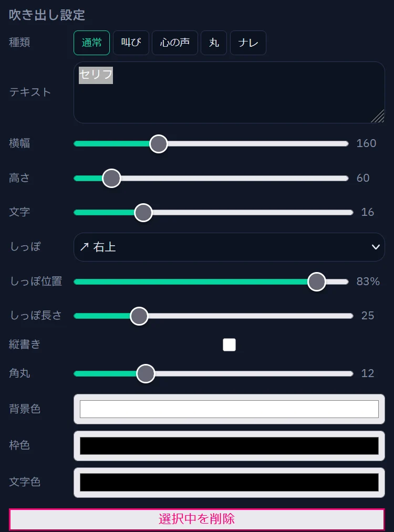Click the しっぽ長さ slider handle

(139, 316)
